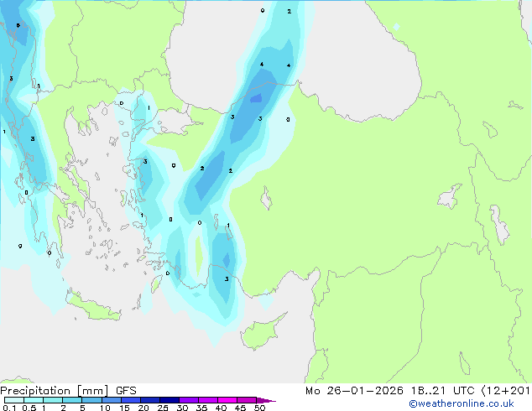Screen dimensions: 532x411
Task: Pick the 0.1–0.5 mm legend swatch
Action: coord(14,400)
